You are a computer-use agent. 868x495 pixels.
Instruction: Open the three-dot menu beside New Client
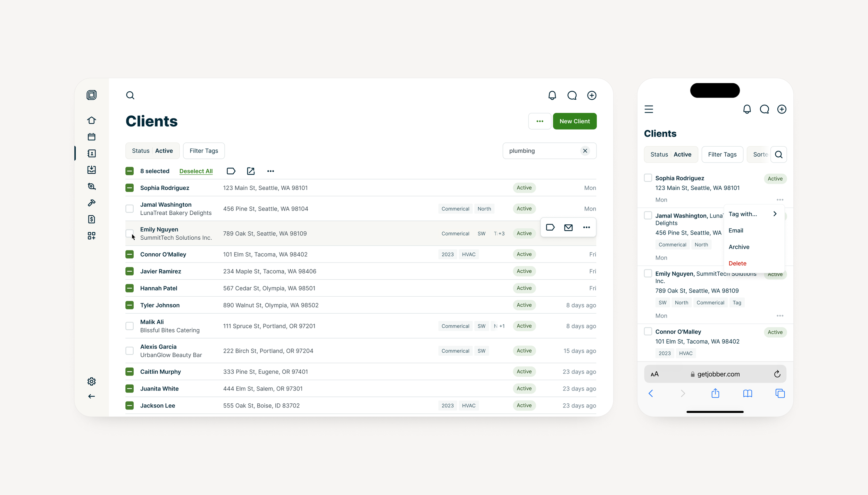click(540, 121)
